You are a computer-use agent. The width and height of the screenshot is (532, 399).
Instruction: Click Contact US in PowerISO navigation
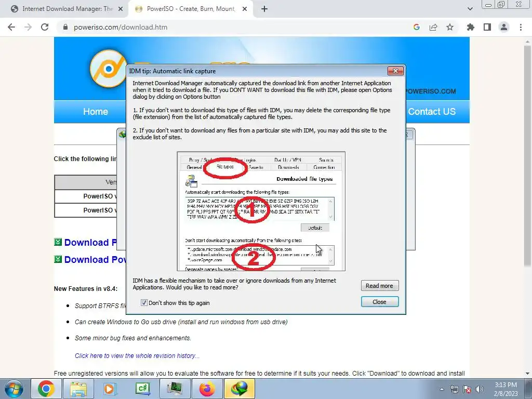pyautogui.click(x=432, y=112)
